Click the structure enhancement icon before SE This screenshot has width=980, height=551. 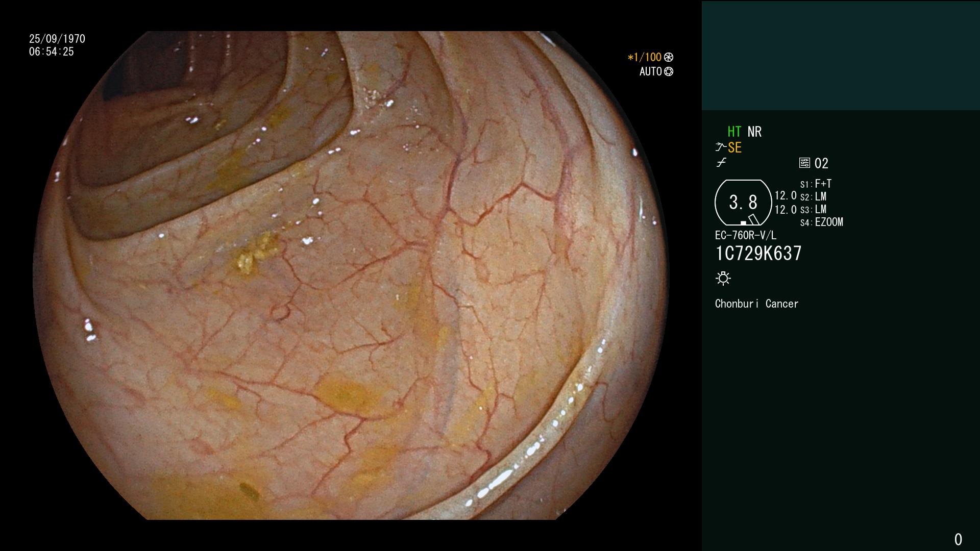click(x=721, y=147)
